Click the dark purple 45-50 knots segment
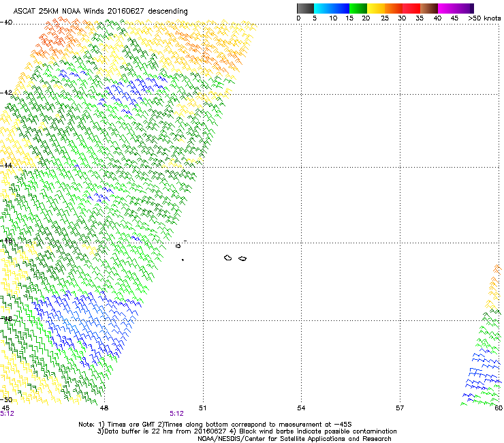The image size is (504, 443). [464, 8]
